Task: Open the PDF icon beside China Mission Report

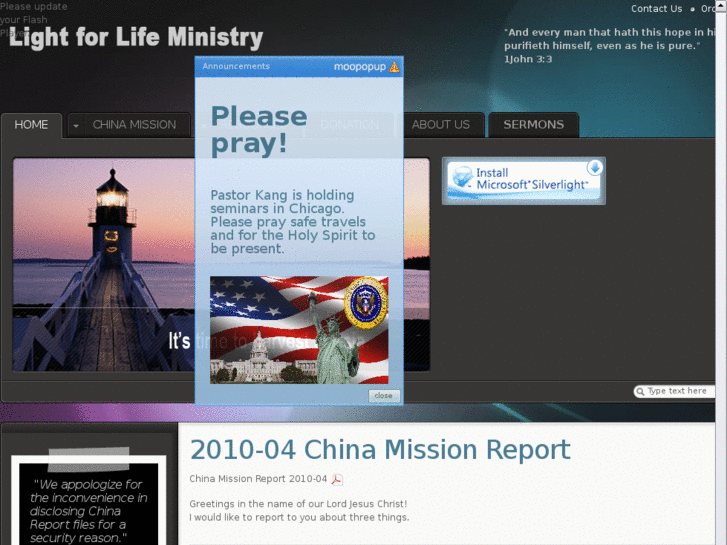Action: [337, 479]
